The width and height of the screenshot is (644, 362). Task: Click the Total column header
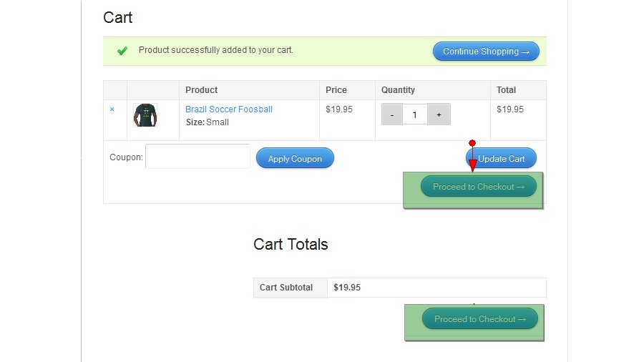[507, 90]
